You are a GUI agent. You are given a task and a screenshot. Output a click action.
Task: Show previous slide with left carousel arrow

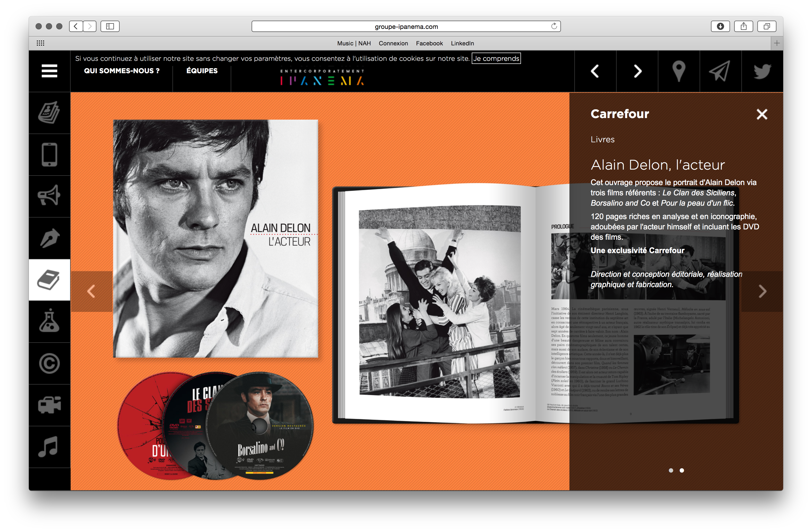92,292
